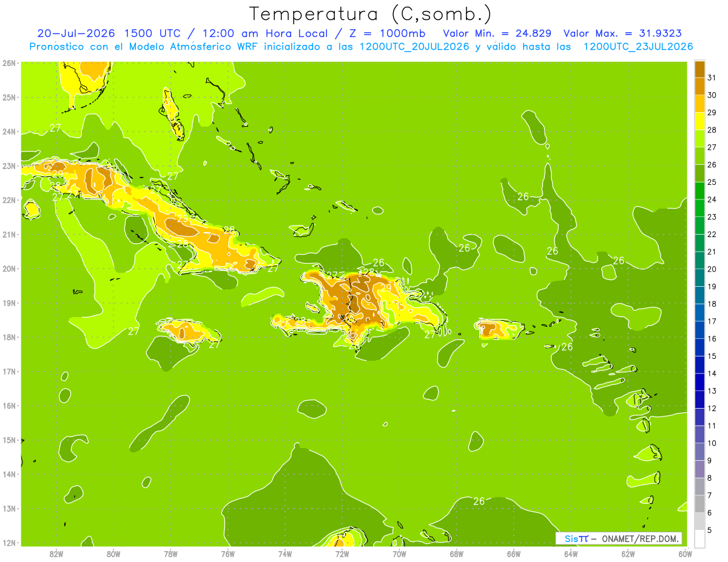The height and width of the screenshot is (562, 728).
Task: Click the '17N' latitude axis label
Action: tap(9, 372)
